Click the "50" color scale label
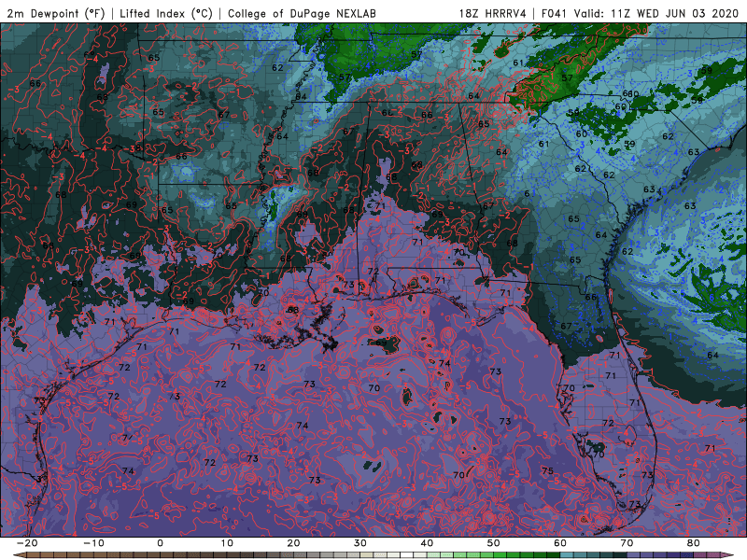The width and height of the screenshot is (747, 560). click(494, 543)
